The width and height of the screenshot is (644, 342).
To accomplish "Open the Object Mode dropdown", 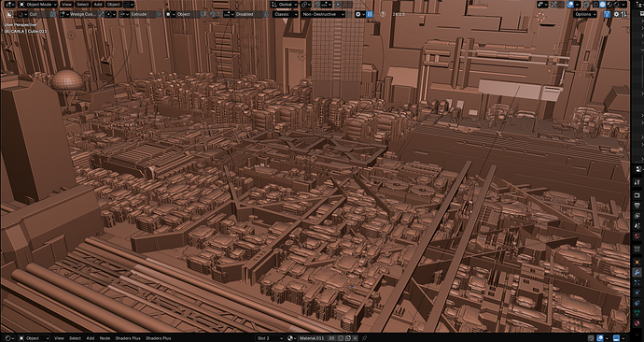I will click(x=37, y=5).
